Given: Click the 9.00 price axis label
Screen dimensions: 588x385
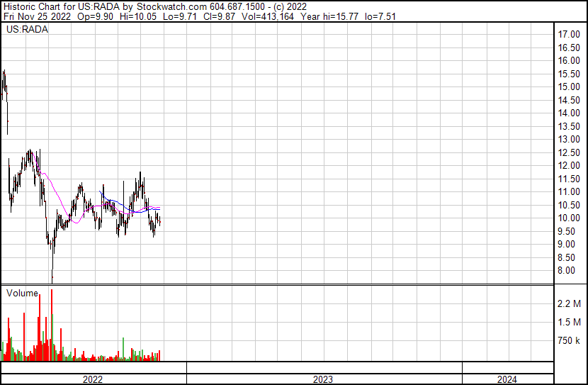Looking at the screenshot, I should pos(566,245).
